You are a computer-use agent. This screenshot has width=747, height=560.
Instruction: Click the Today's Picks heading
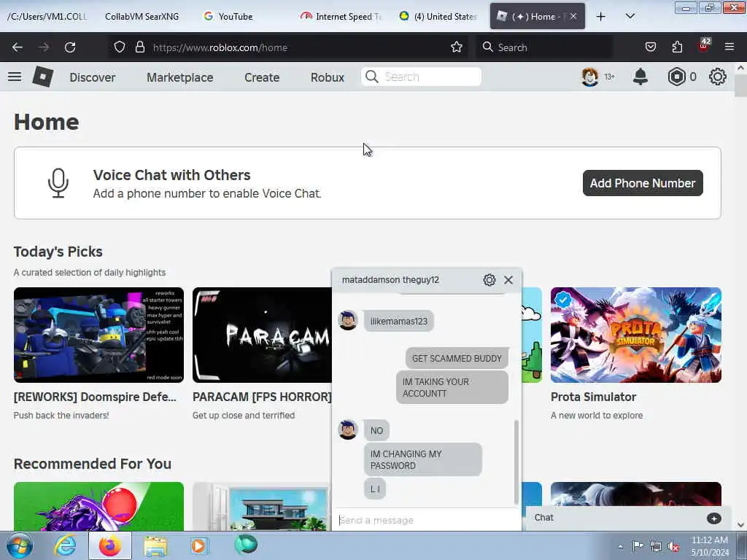[58, 252]
